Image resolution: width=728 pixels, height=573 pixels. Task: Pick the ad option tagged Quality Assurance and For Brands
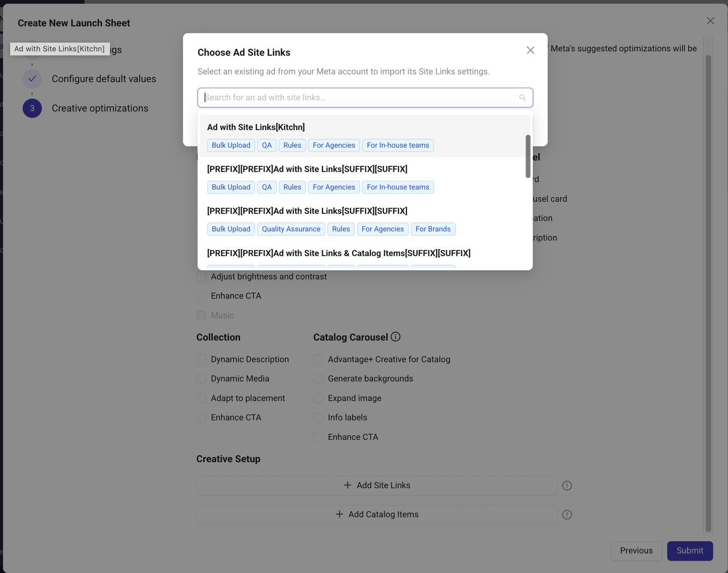[x=307, y=211]
